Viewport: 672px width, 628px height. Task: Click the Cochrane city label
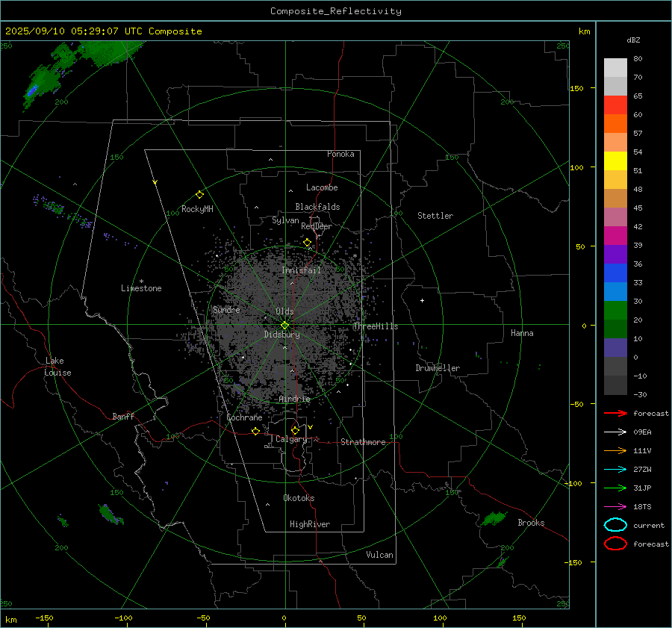pyautogui.click(x=244, y=417)
